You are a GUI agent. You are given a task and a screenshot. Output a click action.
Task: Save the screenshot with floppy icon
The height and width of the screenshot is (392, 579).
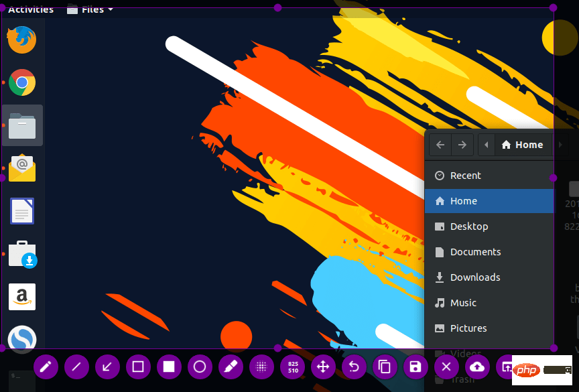(415, 367)
